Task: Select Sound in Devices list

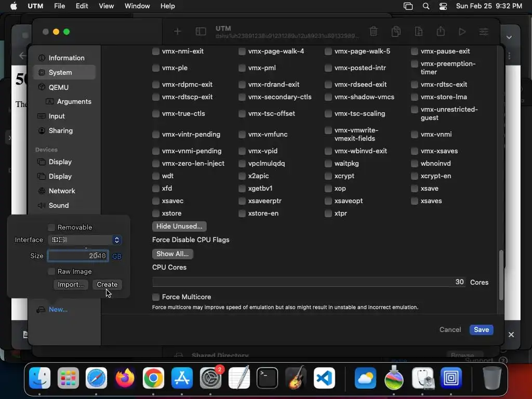Action: click(64, 206)
